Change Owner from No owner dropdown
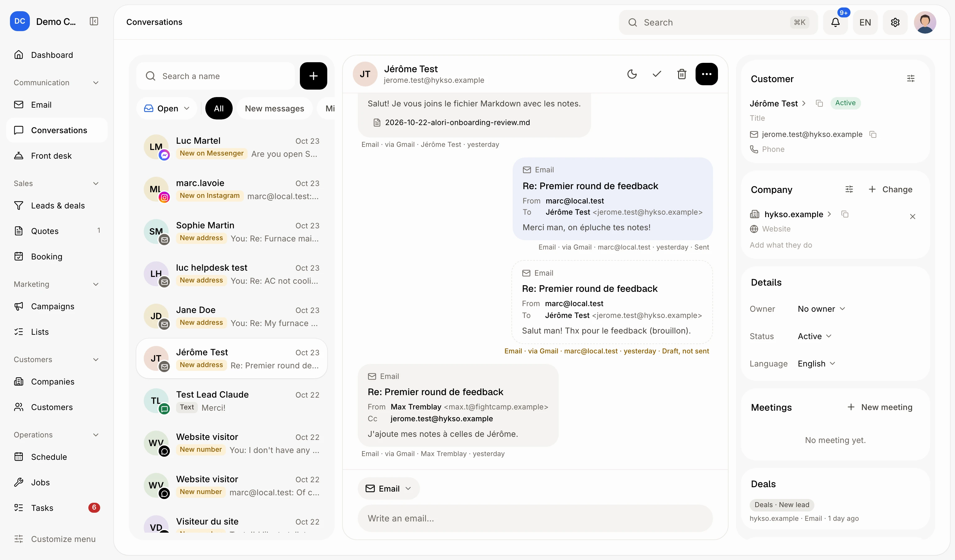955x560 pixels. tap(821, 309)
